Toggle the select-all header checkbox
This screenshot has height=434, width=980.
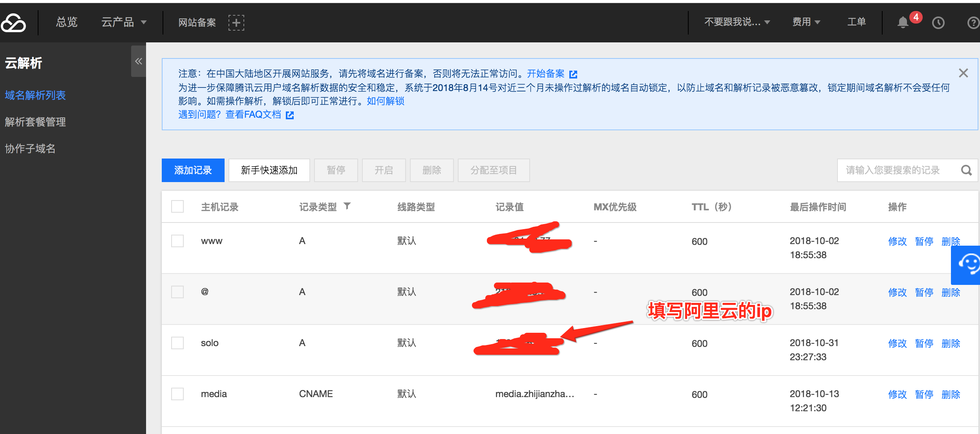tap(177, 206)
